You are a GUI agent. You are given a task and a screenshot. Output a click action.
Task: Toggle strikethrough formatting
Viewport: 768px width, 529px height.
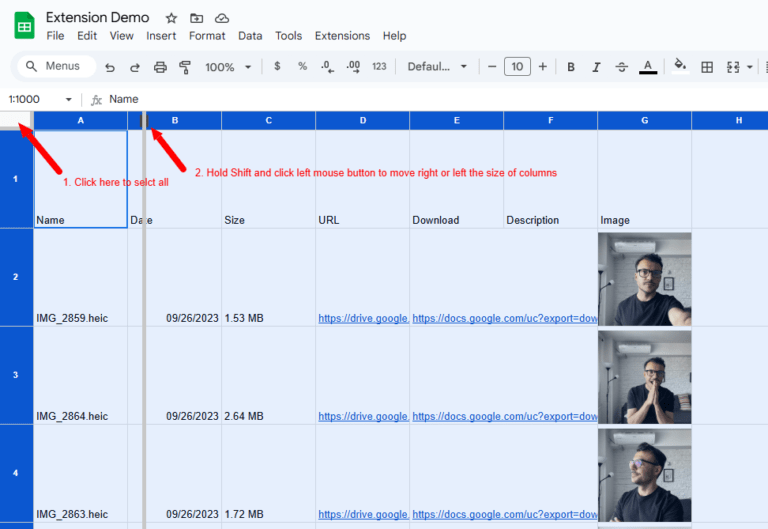pyautogui.click(x=622, y=67)
